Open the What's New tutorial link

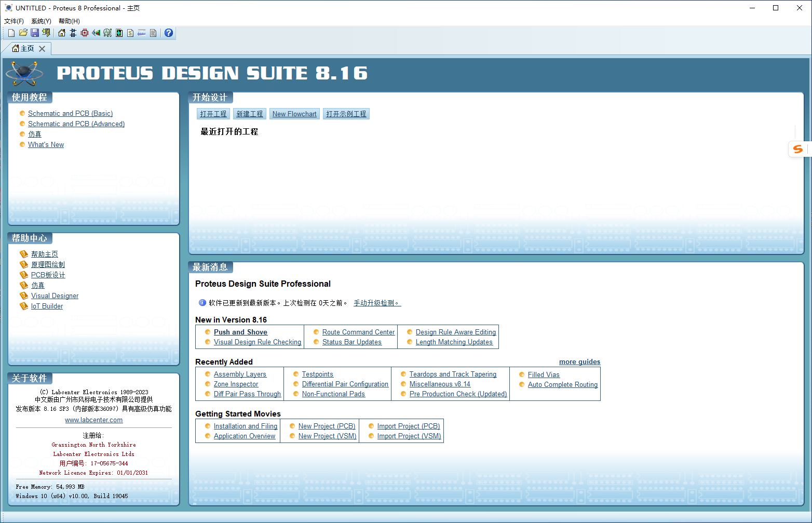point(46,145)
